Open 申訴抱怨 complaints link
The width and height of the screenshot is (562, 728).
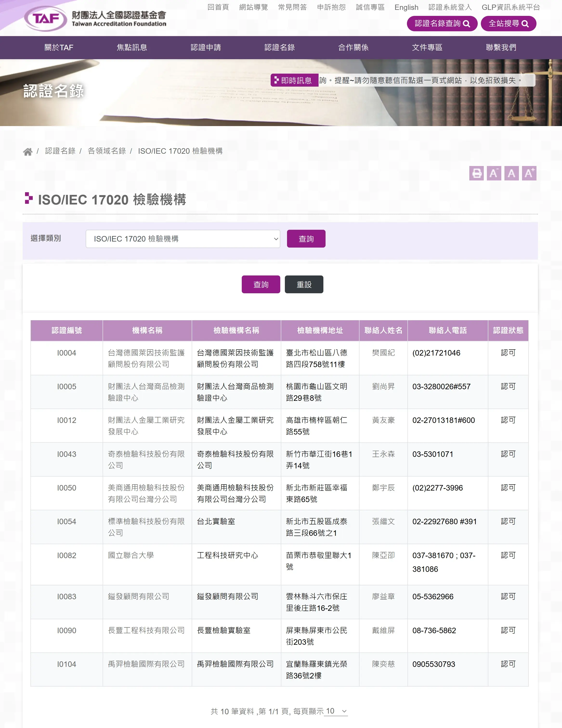click(331, 7)
